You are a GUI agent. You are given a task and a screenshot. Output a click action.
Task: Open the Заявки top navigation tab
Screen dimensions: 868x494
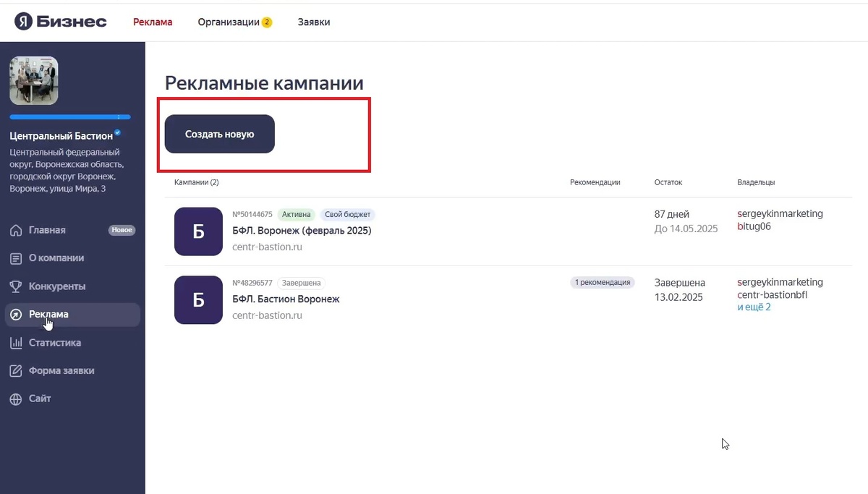pos(314,22)
